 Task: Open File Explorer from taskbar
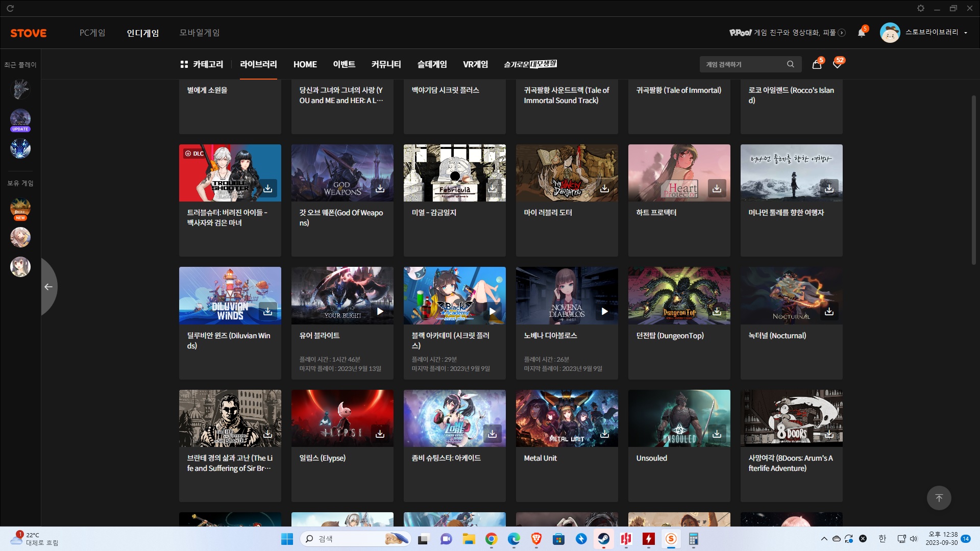click(x=469, y=539)
